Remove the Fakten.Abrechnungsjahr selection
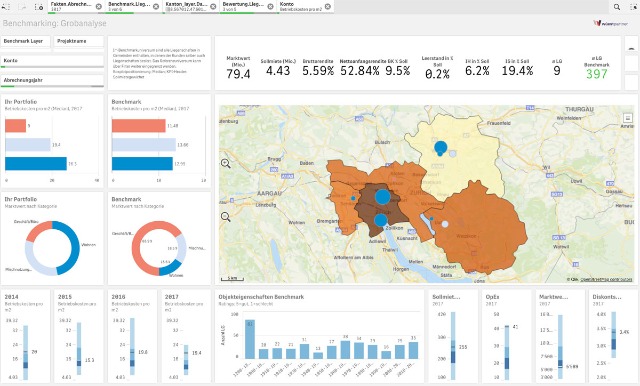Viewport: 640px width, 386px height. tap(99, 7)
